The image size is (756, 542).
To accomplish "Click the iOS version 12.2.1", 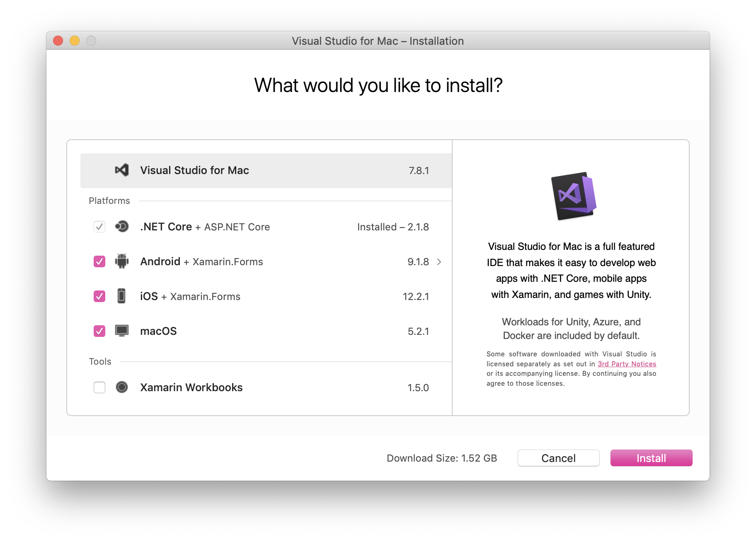I will point(416,297).
